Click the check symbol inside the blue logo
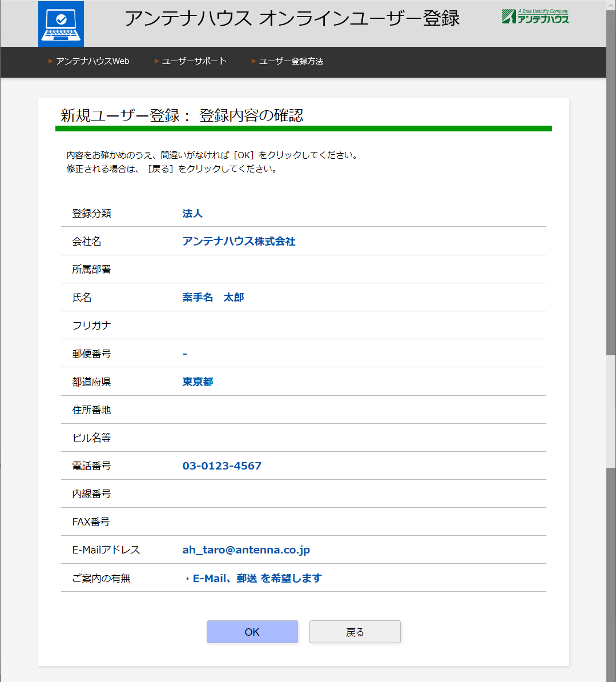Screen dimensions: 616x682 point(61,18)
